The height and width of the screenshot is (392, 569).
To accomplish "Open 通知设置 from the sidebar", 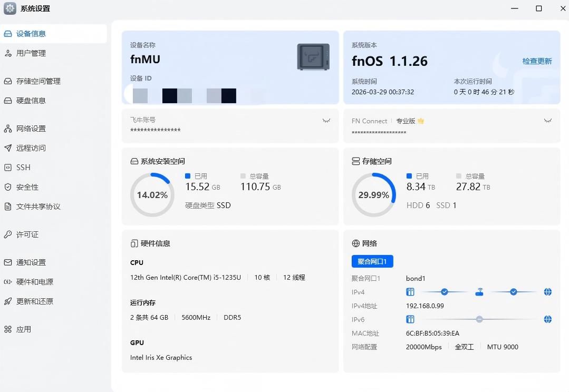I will click(31, 262).
